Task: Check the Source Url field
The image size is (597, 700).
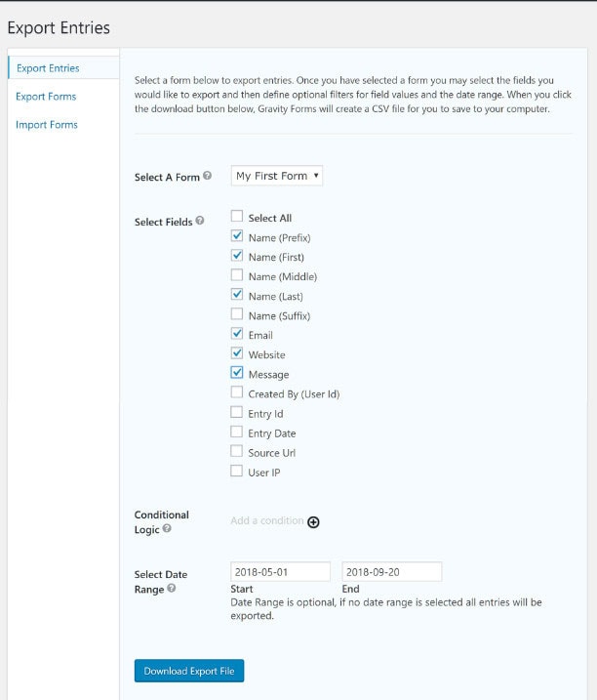Action: coord(237,451)
